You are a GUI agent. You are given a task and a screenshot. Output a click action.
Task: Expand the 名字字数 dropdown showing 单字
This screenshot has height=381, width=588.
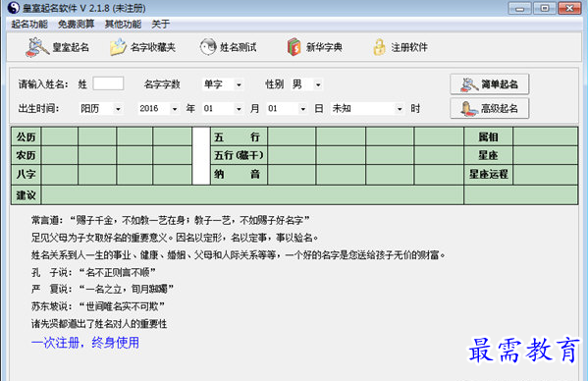point(239,84)
